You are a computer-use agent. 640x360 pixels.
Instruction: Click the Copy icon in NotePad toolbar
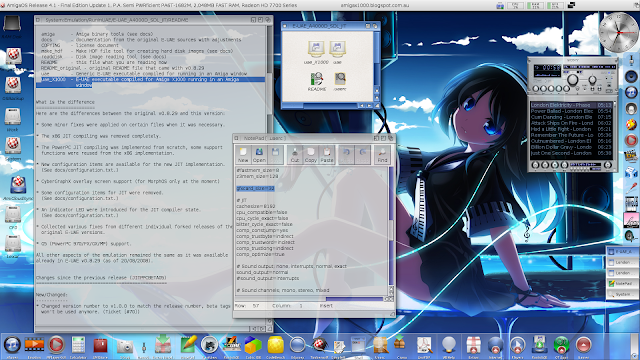tap(311, 155)
